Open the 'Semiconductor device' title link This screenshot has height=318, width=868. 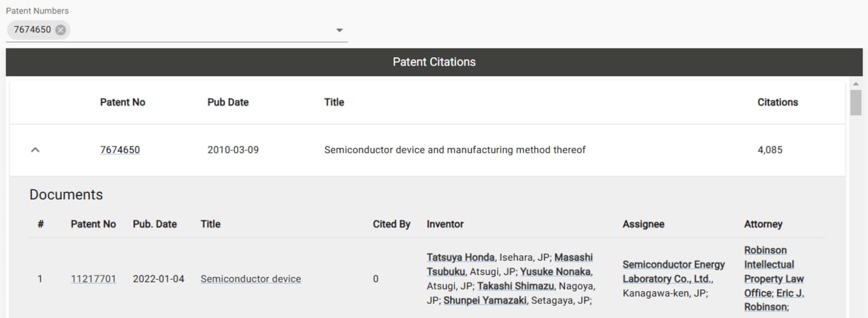(251, 279)
